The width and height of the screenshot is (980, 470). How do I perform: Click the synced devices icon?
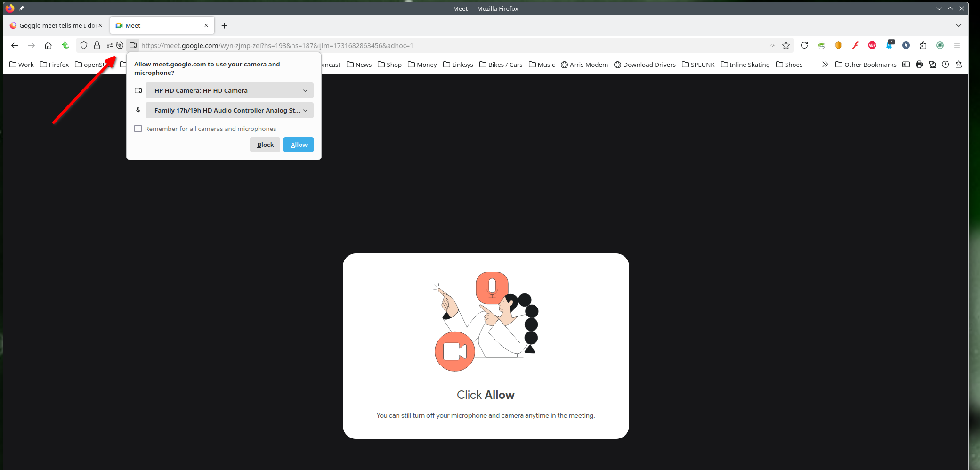932,65
